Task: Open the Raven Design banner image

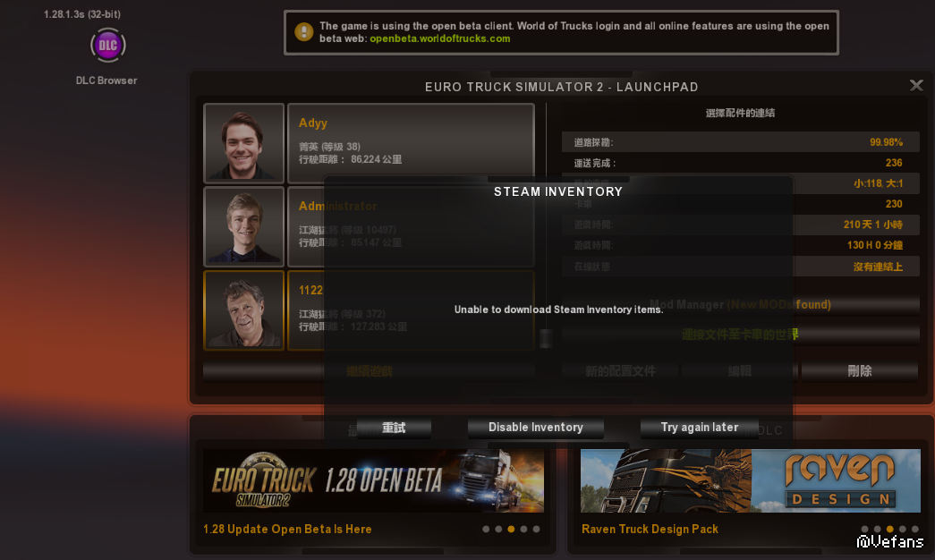Action: (x=750, y=480)
